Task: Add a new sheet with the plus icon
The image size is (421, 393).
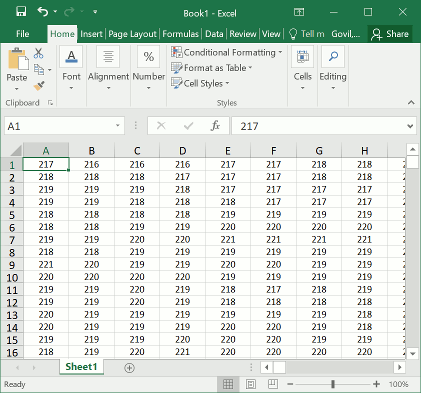Action: (129, 368)
